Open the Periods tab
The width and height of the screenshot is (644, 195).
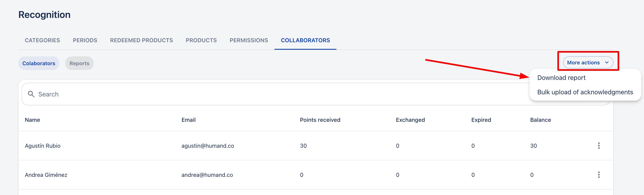tap(85, 40)
